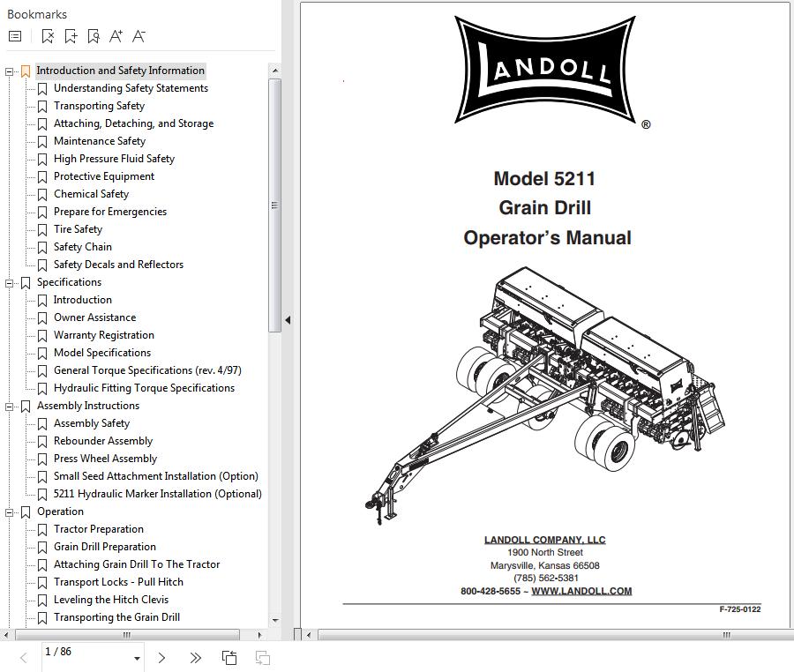
Task: Click bookmarks panel scroll up arrow
Action: tap(275, 71)
